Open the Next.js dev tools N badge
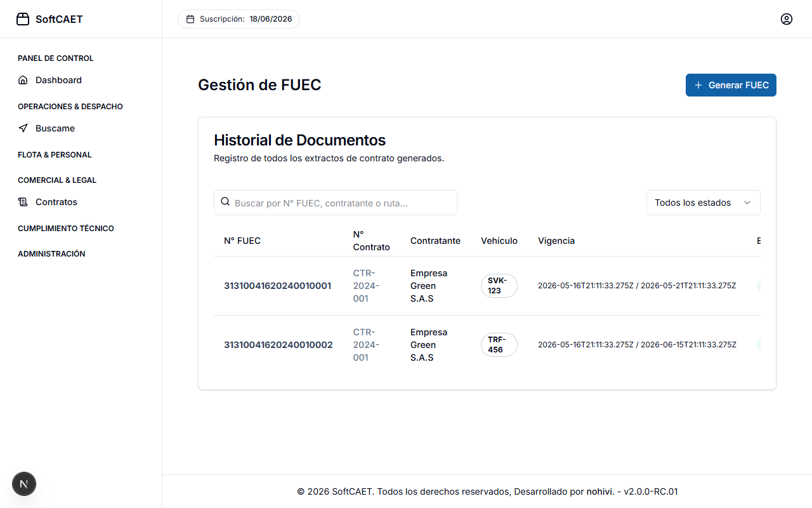Image resolution: width=812 pixels, height=508 pixels. coord(24,484)
